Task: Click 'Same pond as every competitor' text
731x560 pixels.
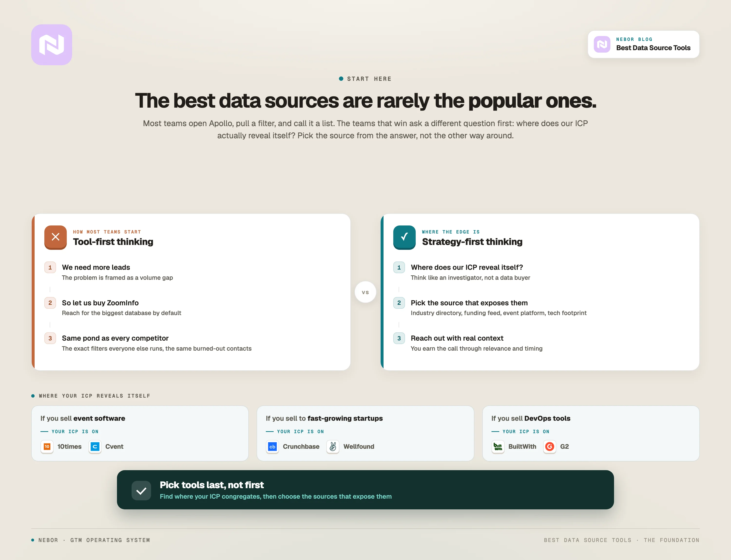Action: 115,338
